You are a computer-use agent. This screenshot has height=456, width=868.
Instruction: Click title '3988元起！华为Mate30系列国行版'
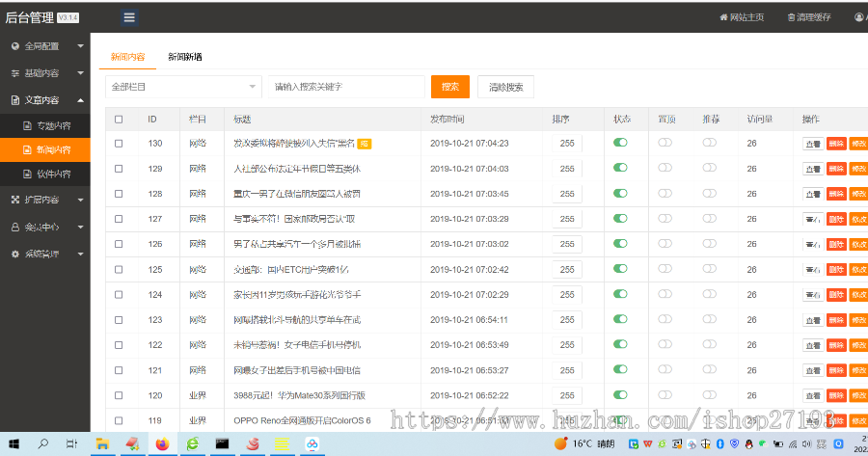coord(300,395)
